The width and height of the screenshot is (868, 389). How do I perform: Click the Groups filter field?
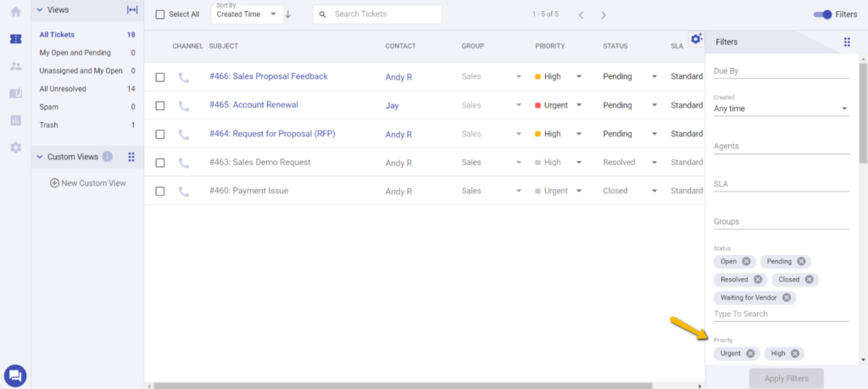tap(781, 221)
